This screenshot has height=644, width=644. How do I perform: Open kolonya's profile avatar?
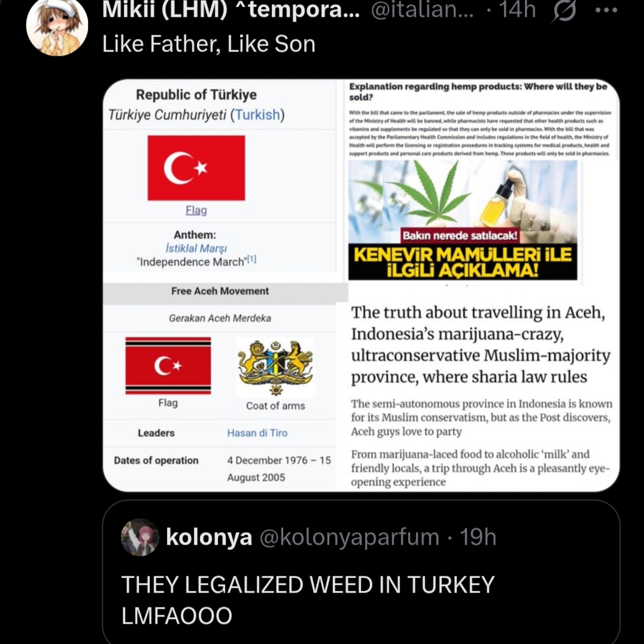pyautogui.click(x=139, y=537)
